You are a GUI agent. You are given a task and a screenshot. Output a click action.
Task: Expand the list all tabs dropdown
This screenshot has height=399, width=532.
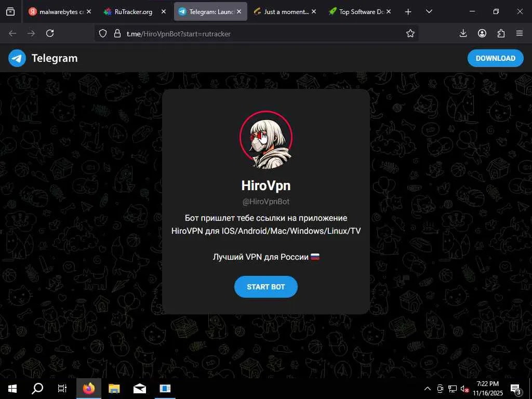click(x=429, y=11)
